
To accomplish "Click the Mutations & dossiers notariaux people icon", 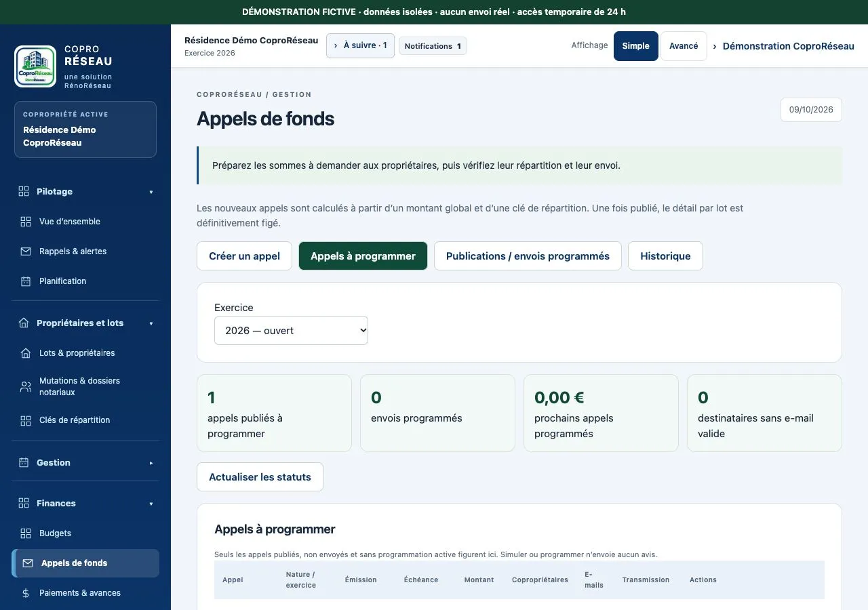I will (26, 386).
